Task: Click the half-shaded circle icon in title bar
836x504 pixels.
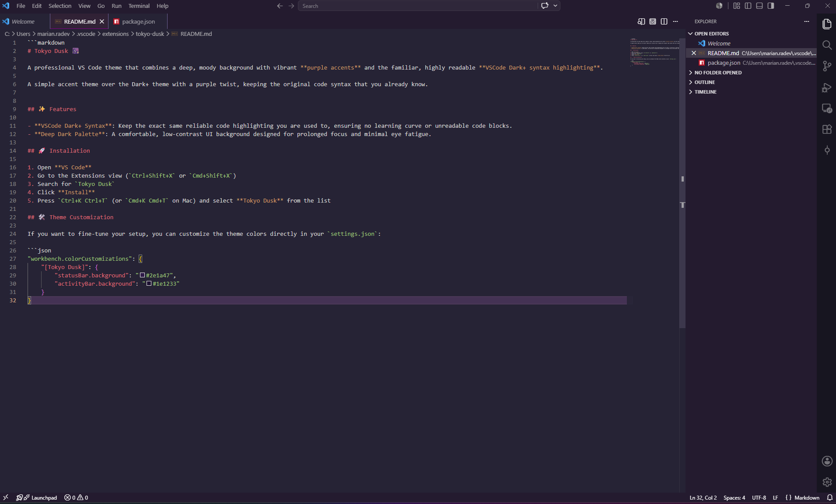Action: tap(719, 6)
